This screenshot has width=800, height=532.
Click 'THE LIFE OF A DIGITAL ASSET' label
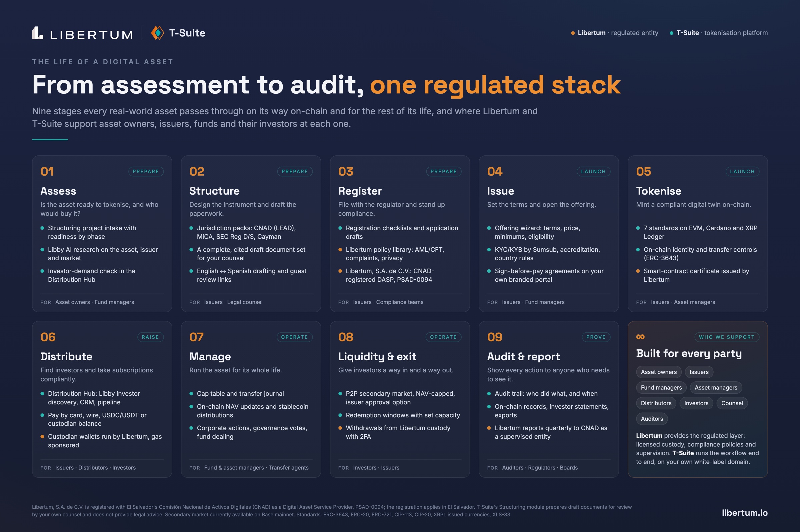103,62
